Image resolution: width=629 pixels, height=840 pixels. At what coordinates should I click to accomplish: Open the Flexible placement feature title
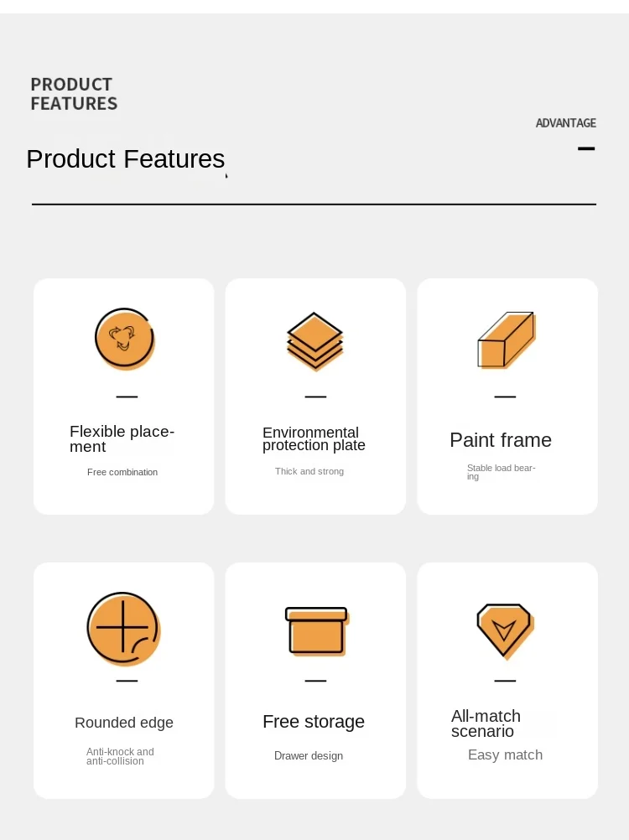tap(122, 438)
